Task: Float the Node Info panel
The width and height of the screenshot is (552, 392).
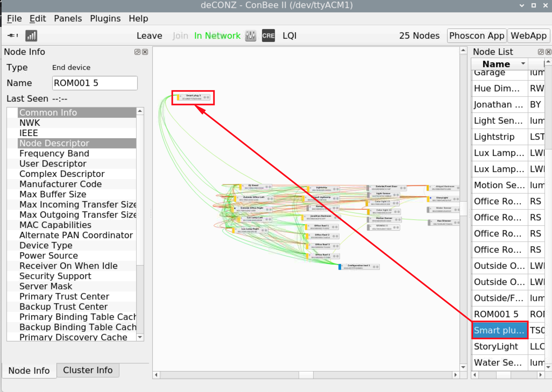Action: [x=137, y=52]
